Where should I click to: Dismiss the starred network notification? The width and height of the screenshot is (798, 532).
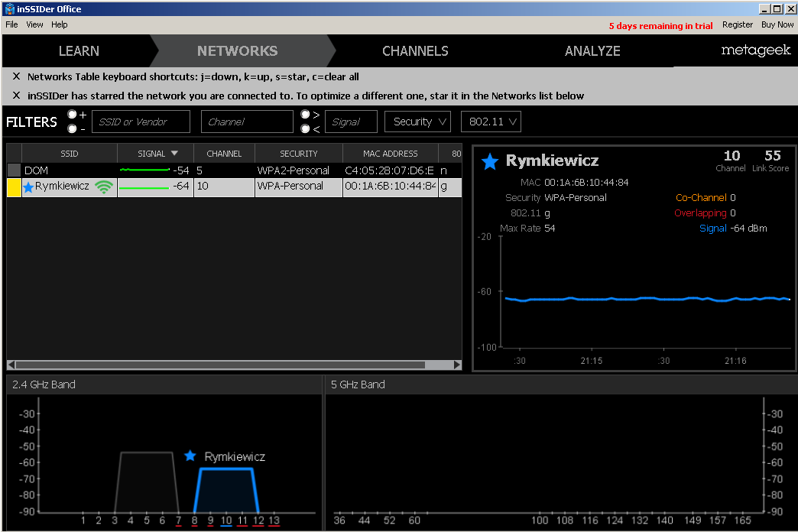pyautogui.click(x=16, y=96)
